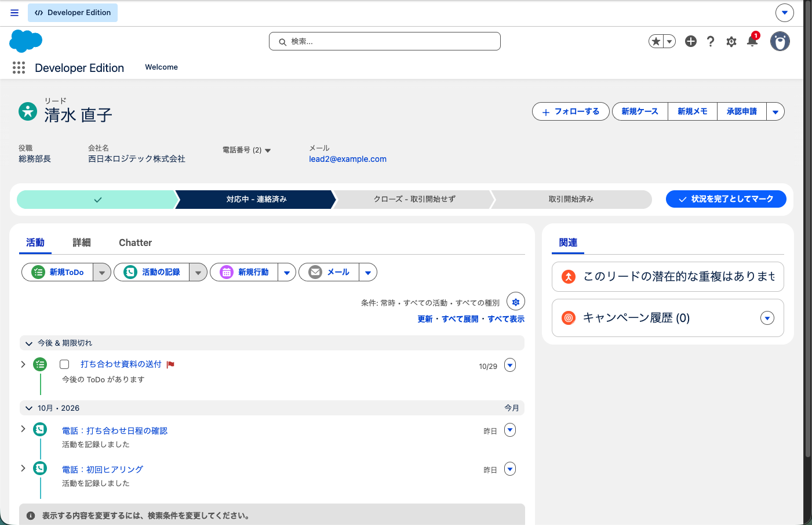The height and width of the screenshot is (525, 812).
Task: Click the duplicate-check merge icon
Action: coord(569,277)
